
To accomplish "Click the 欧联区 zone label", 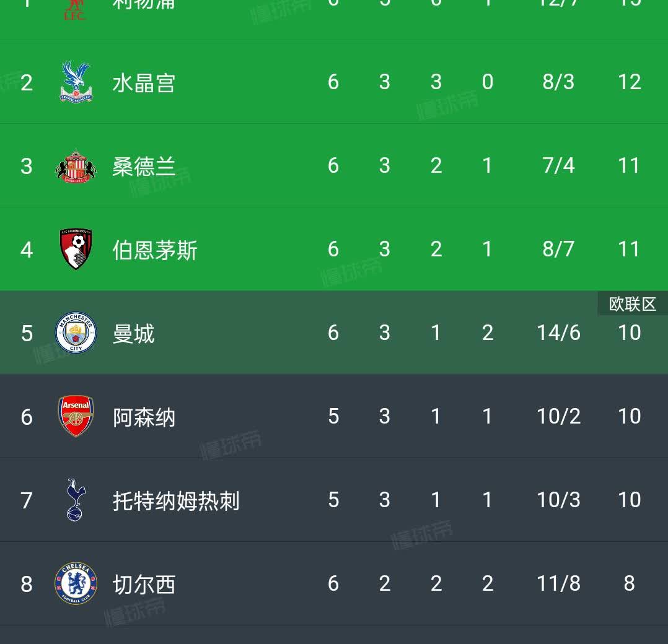I will (x=632, y=304).
